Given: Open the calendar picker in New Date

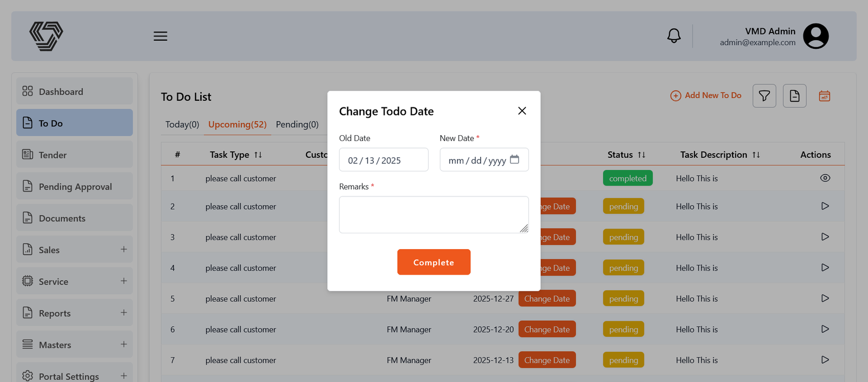Looking at the screenshot, I should [x=514, y=160].
